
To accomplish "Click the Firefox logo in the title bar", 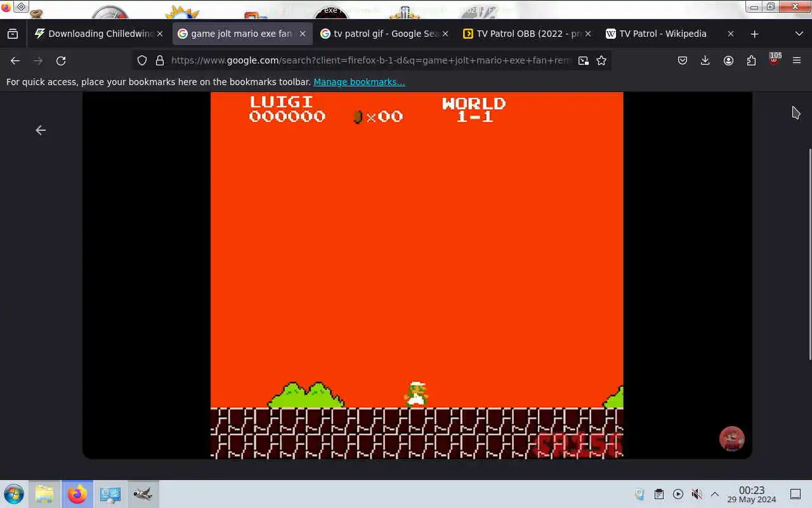I will 6,8.
